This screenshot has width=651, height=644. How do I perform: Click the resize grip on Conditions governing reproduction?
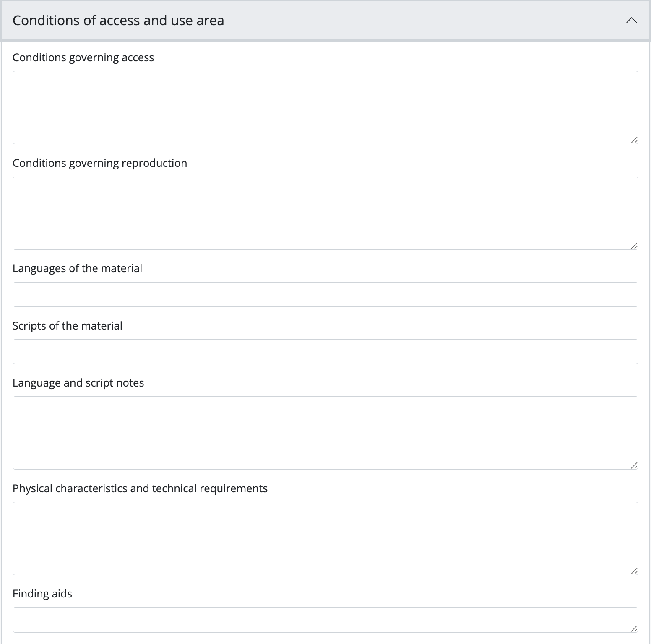pyautogui.click(x=634, y=246)
